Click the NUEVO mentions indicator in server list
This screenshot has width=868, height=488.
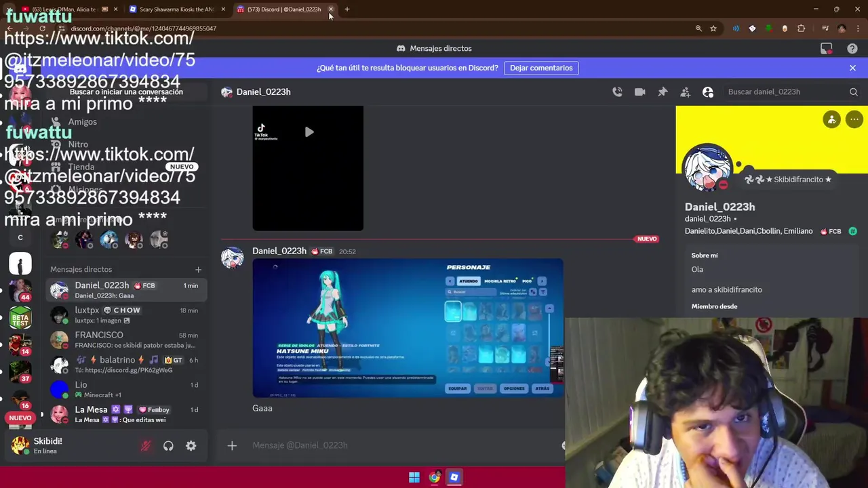(x=20, y=418)
